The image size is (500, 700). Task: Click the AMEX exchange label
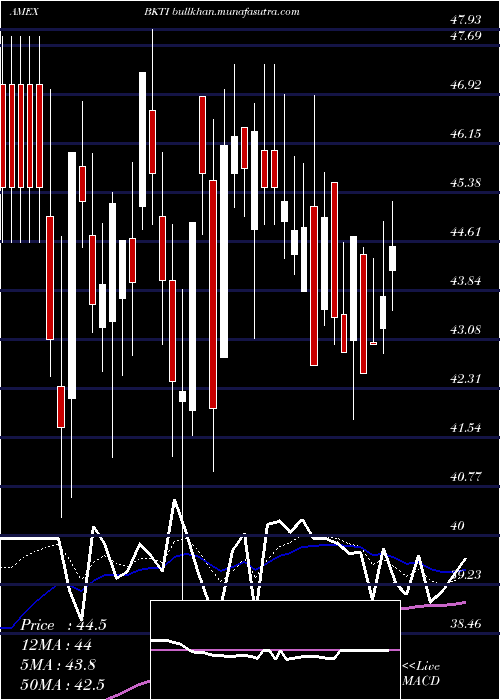pyautogui.click(x=23, y=12)
